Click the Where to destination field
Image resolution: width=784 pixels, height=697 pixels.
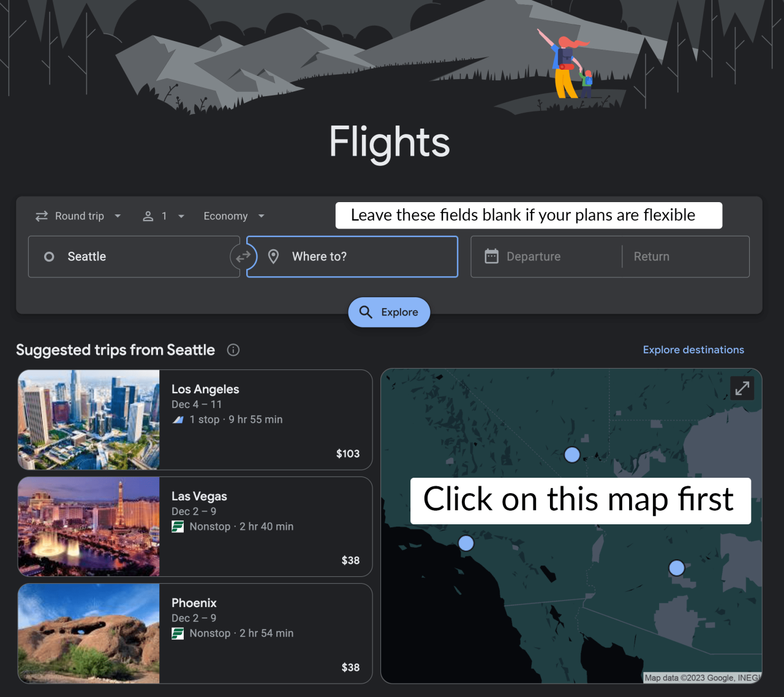(352, 257)
